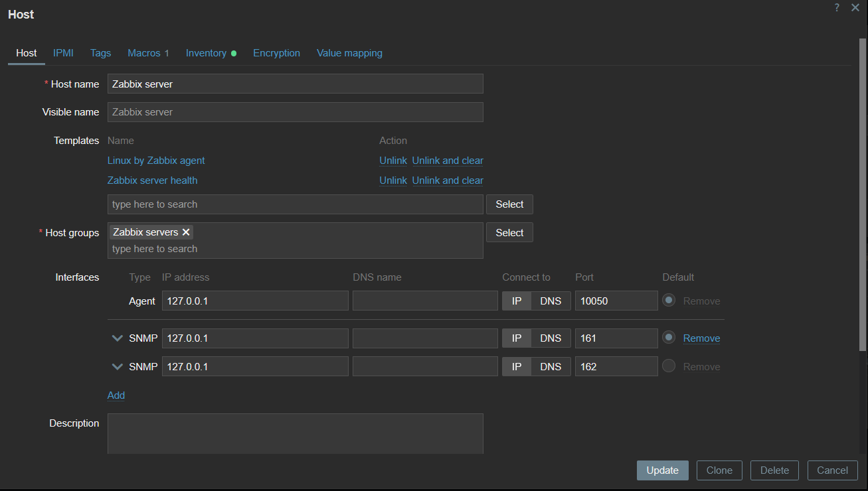The width and height of the screenshot is (868, 491).
Task: Set SNMP port 162 interface as default
Action: coord(669,366)
